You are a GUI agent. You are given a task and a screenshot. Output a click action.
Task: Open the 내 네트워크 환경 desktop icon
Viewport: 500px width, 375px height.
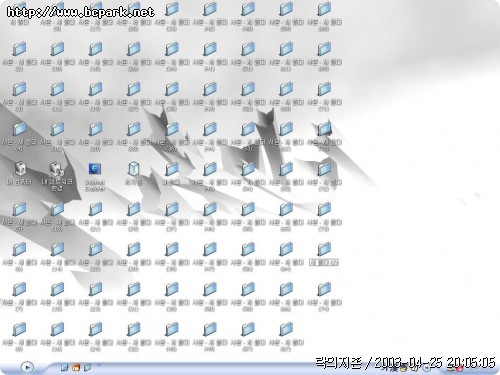(57, 176)
